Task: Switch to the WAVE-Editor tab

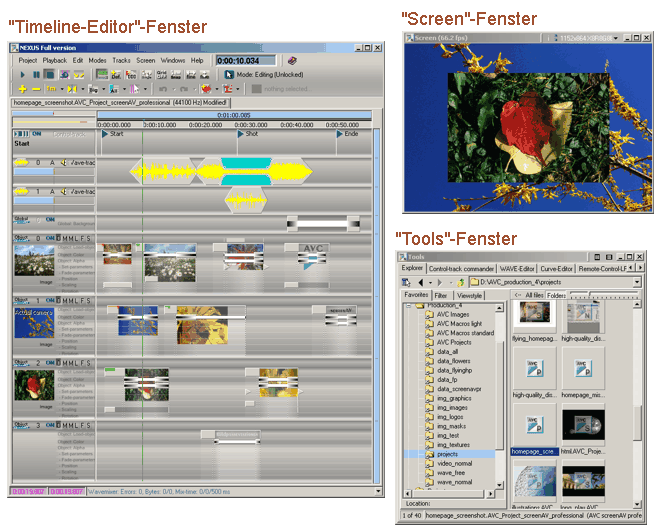Action: point(517,268)
